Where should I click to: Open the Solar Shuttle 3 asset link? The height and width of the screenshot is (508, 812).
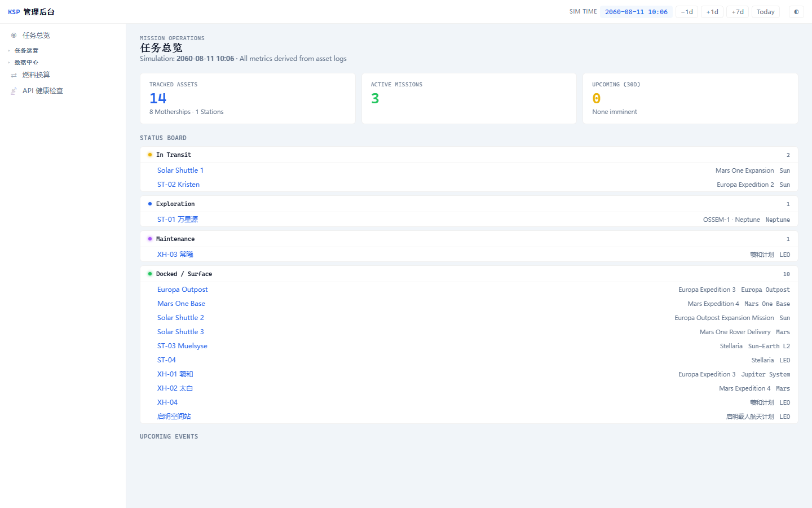coord(180,332)
